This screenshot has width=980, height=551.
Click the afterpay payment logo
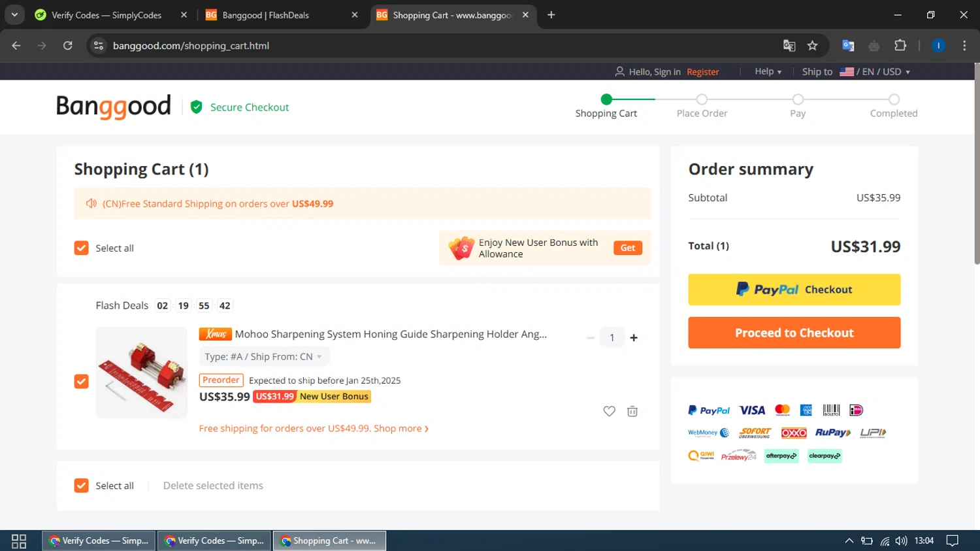click(781, 456)
